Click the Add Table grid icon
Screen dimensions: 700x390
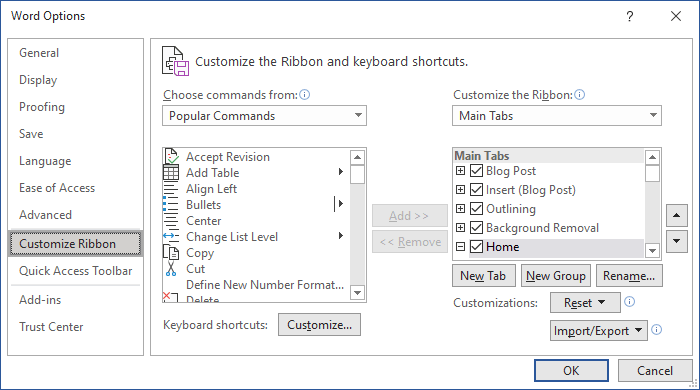[x=171, y=173]
